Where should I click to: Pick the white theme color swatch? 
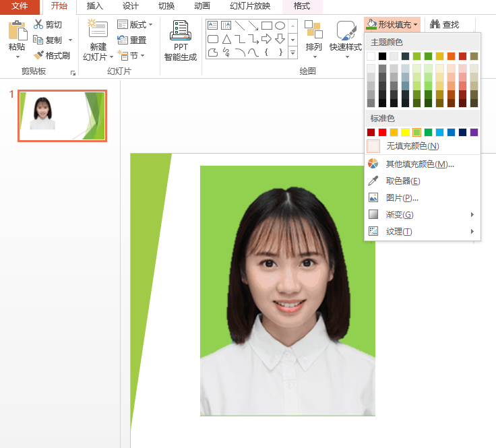[x=371, y=57]
